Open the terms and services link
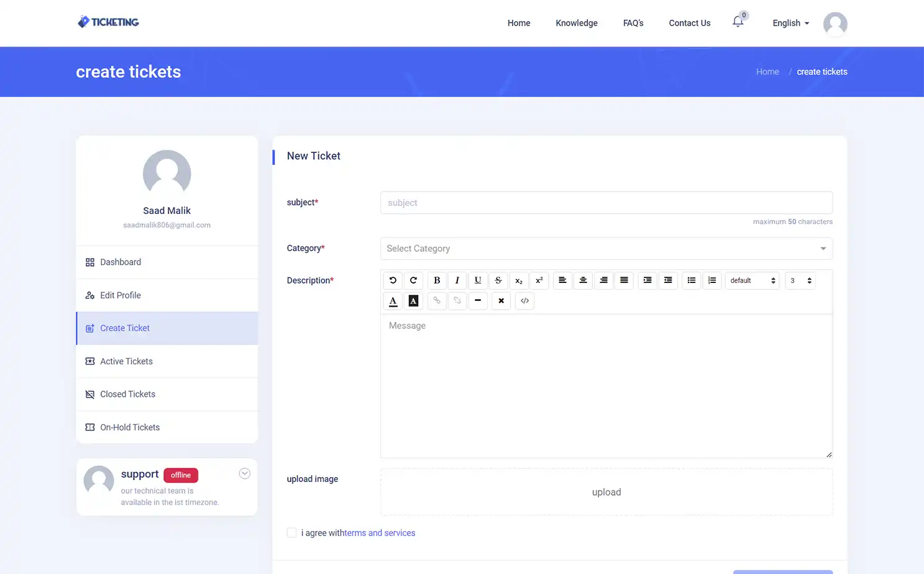This screenshot has width=924, height=574. (379, 532)
